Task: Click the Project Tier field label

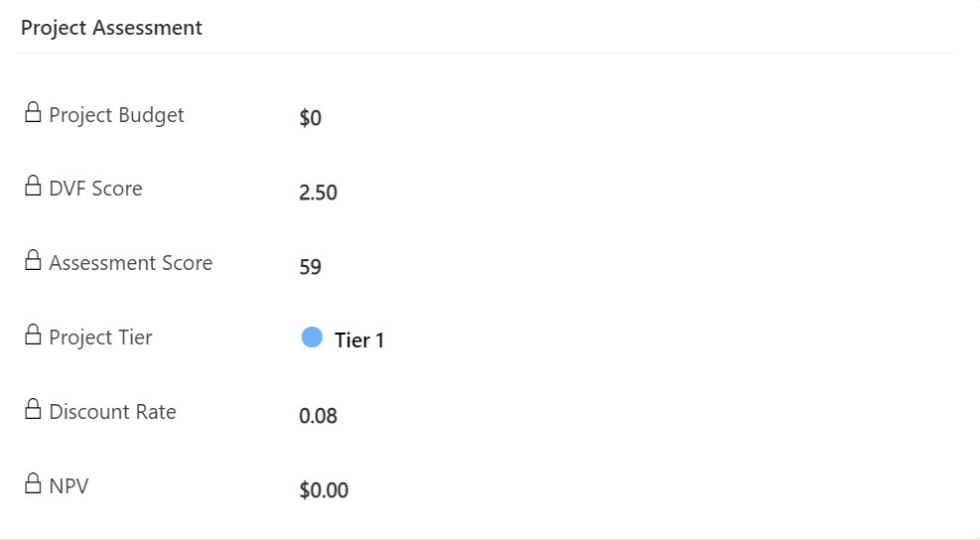Action: point(100,337)
